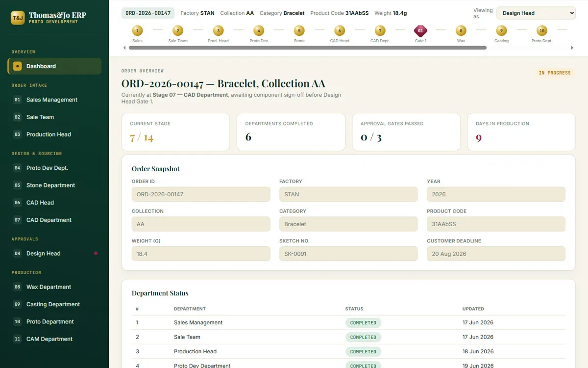Click the Customer Deadline field
This screenshot has width=588, height=368.
496,254
